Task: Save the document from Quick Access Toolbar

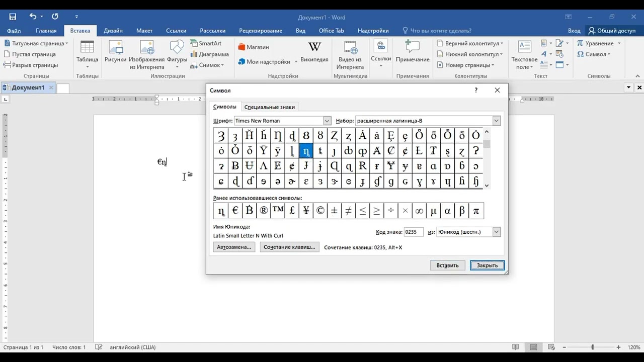Action: pos(13,17)
